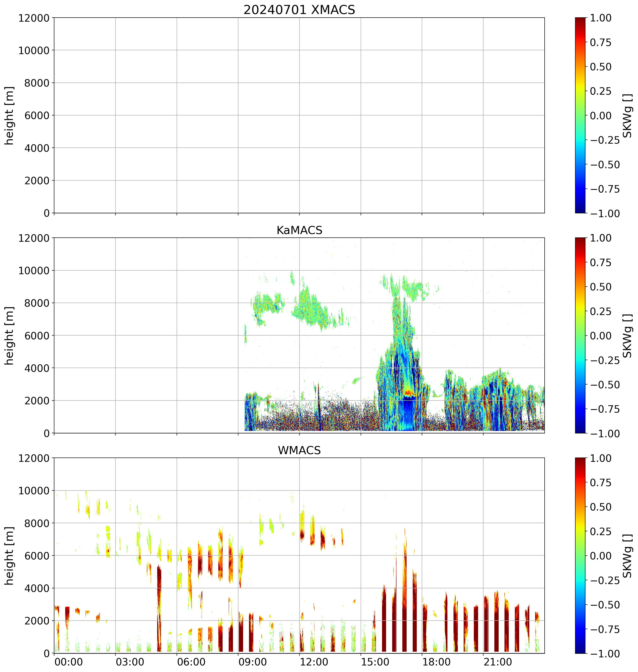This screenshot has height=672, width=638.
Task: Click the top XMACS colorbar
Action: click(580, 115)
